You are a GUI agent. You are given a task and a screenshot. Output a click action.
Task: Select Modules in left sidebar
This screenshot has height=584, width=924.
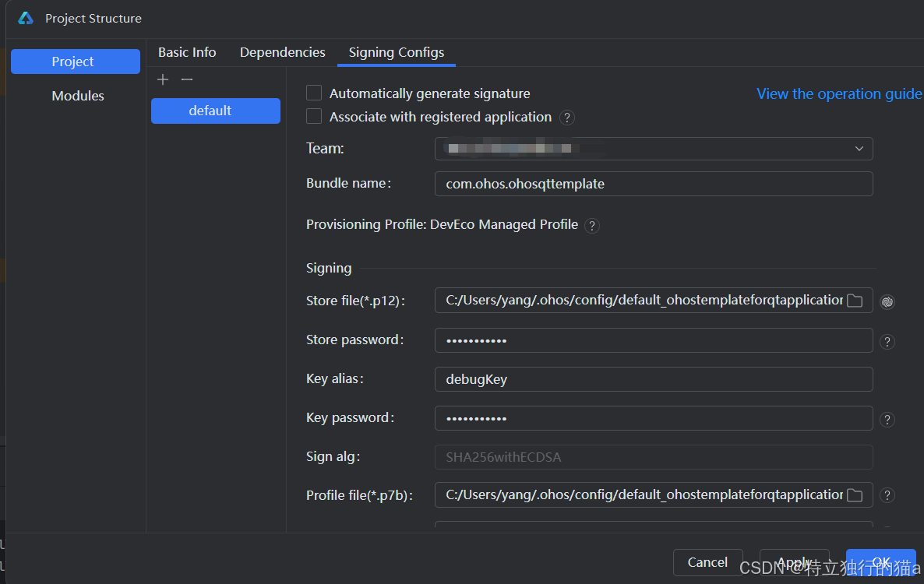(78, 96)
